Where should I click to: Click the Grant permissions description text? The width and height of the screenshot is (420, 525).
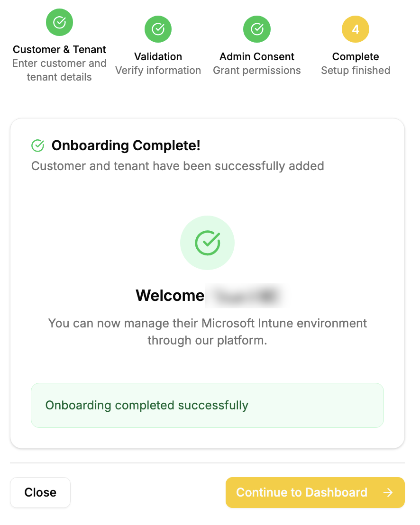coord(257,70)
